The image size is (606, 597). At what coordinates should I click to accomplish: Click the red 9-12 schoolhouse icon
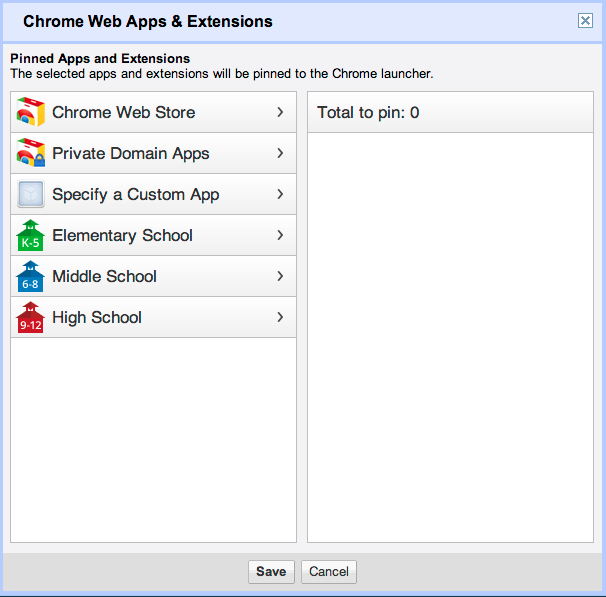pyautogui.click(x=30, y=318)
